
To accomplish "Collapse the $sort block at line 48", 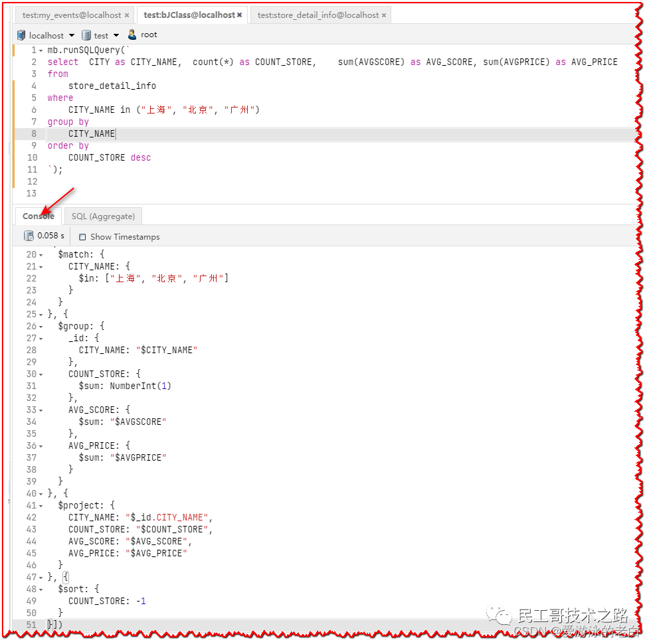I will (x=41, y=590).
